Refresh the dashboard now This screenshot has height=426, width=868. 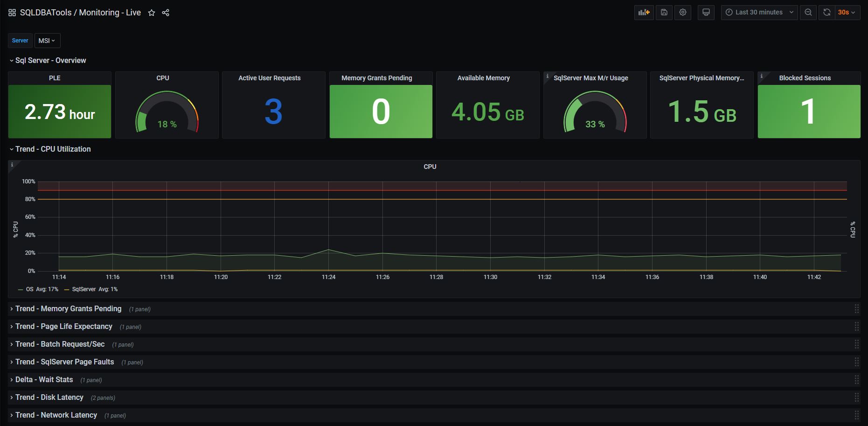[x=827, y=13]
